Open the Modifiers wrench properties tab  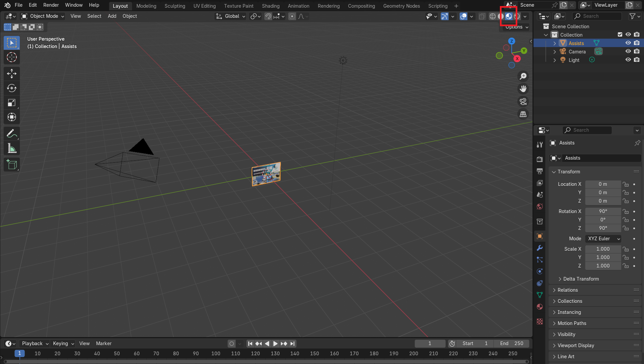coord(540,248)
